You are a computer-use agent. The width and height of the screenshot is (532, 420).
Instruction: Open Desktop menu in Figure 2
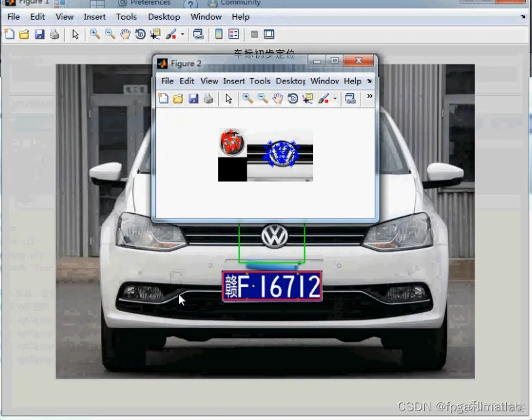291,81
